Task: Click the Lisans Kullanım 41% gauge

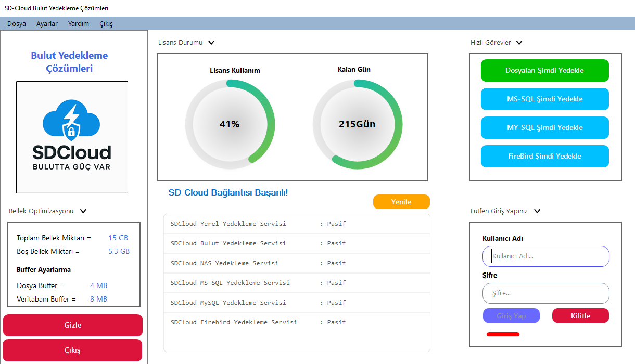Action: (230, 124)
